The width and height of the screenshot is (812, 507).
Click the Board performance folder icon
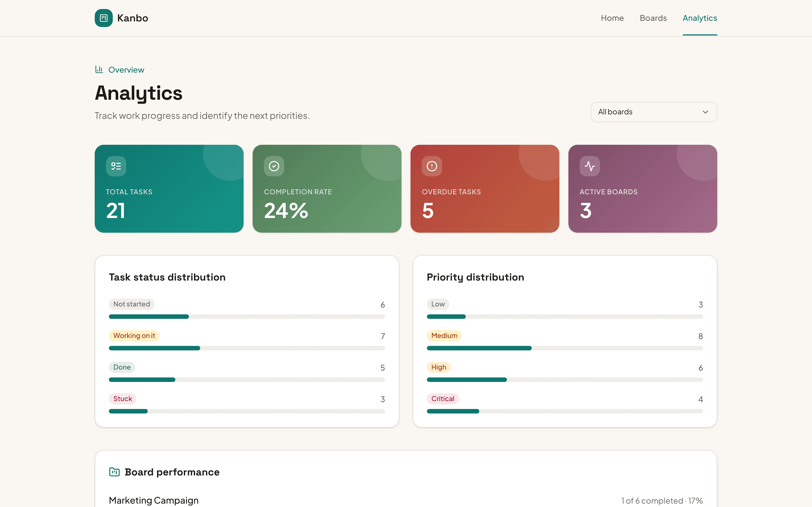coord(114,472)
